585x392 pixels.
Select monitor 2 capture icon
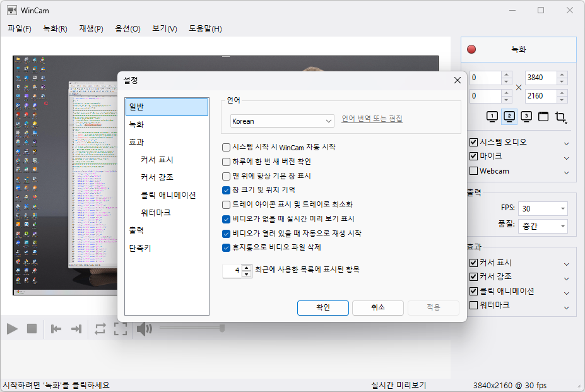tap(509, 117)
